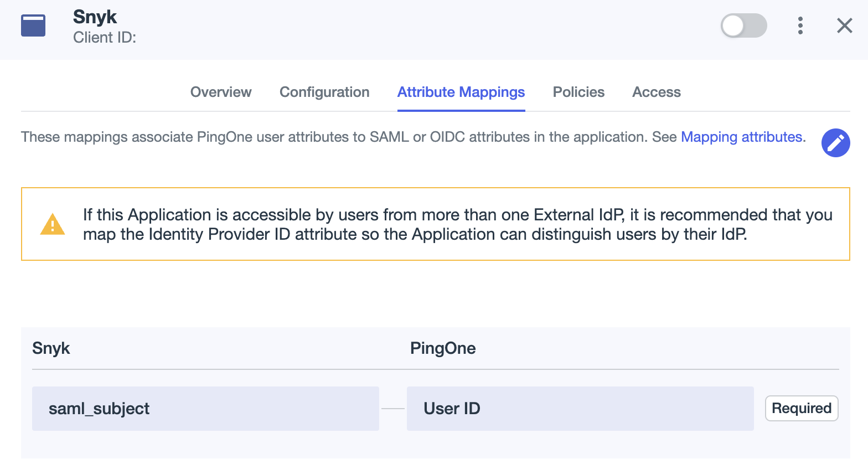Click the Required label on User ID mapping

pos(802,408)
